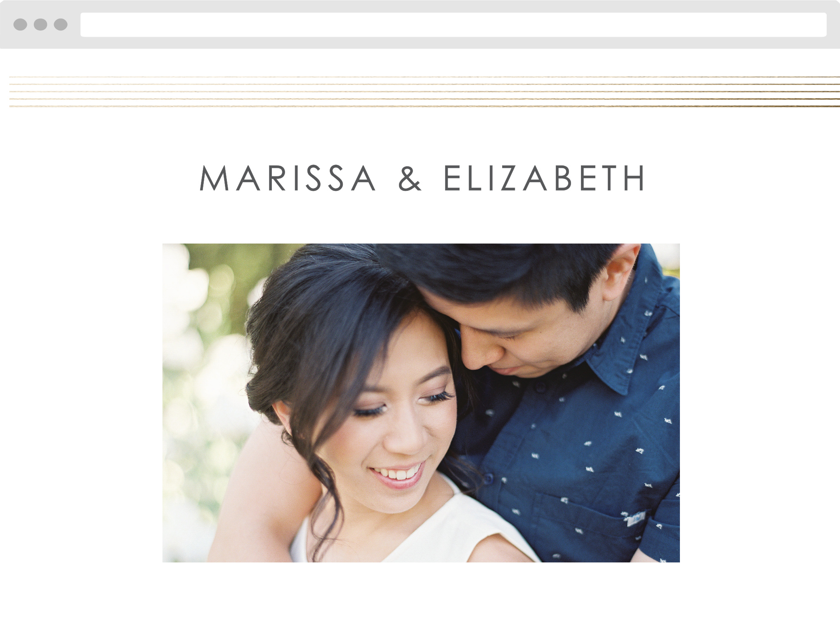The width and height of the screenshot is (840, 628).
Task: Click the ELIZABETH name in the heading
Action: [544, 178]
